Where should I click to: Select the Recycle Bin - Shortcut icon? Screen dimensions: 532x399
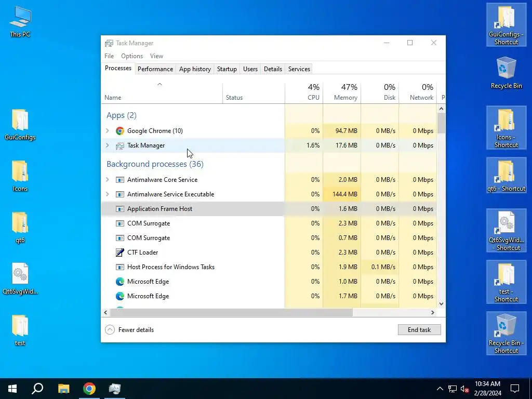(x=506, y=333)
